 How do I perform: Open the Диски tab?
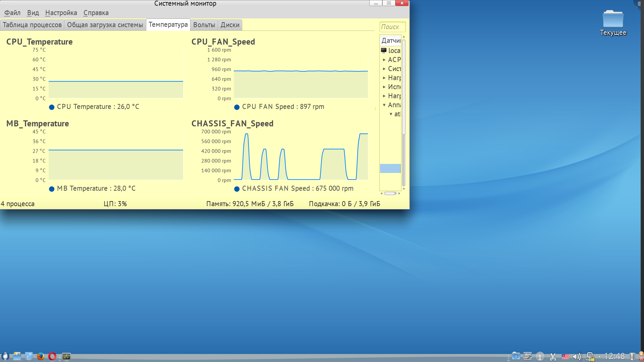(230, 25)
